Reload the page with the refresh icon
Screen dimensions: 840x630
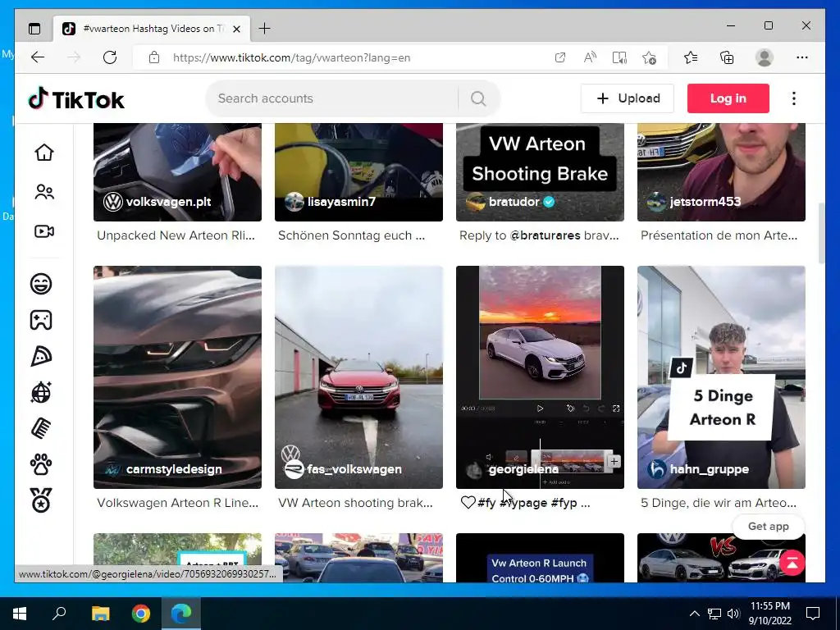click(x=110, y=57)
